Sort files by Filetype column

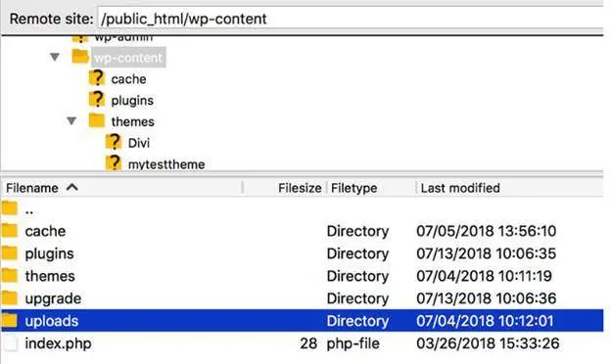coord(353,188)
